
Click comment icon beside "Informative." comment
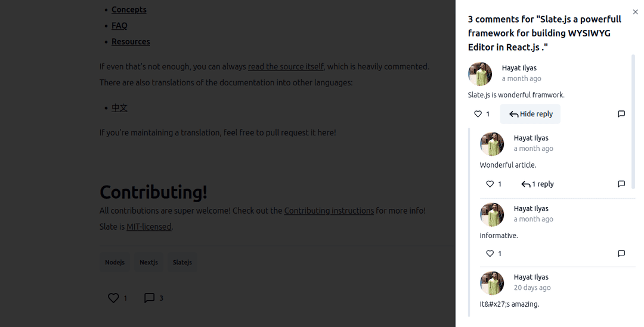[x=621, y=254]
